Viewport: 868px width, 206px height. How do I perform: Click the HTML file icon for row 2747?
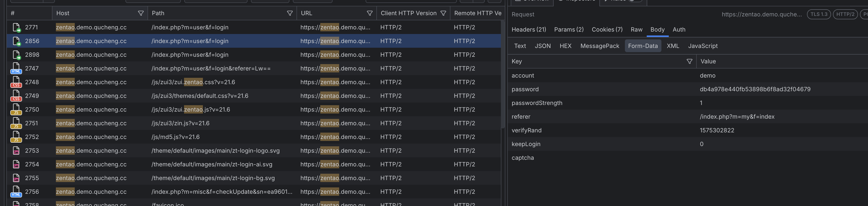coord(16,69)
